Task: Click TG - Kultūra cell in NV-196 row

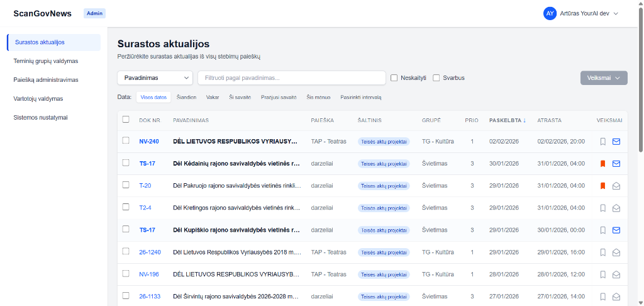Action: pos(438,275)
